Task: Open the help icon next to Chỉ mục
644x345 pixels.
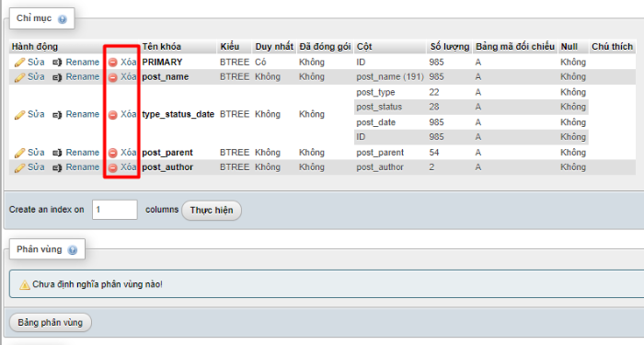Action: (x=63, y=19)
